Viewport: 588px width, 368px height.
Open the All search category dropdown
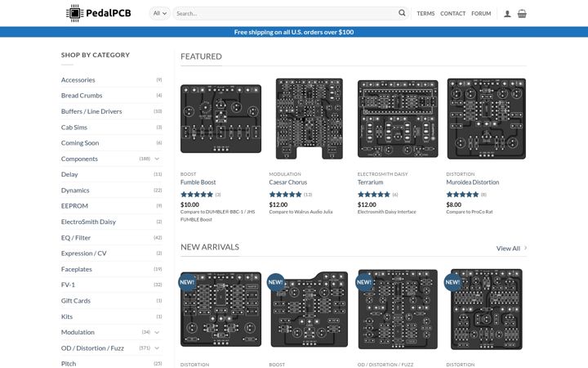[x=160, y=13]
